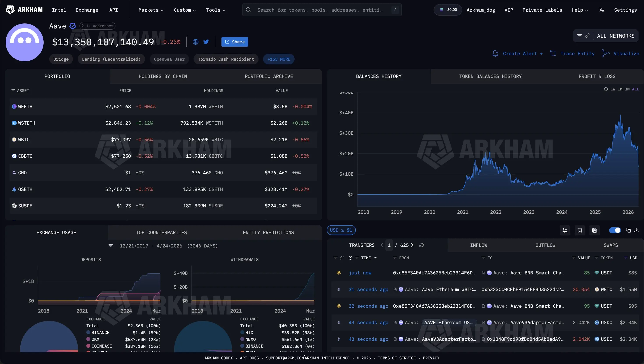Viewport: 644px width, 364px height.
Task: Switch to Holdings By Chain tab
Action: (163, 76)
